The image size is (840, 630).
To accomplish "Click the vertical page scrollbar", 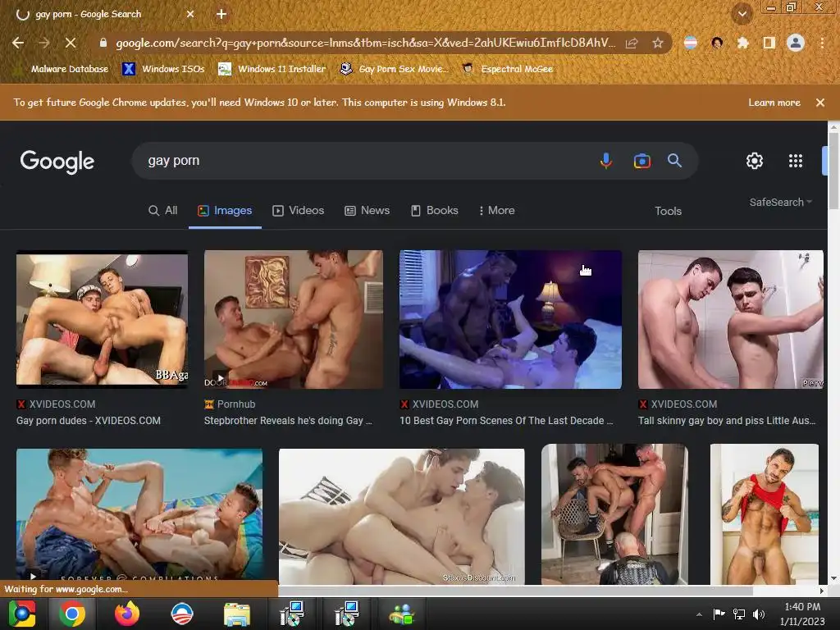I will click(833, 171).
